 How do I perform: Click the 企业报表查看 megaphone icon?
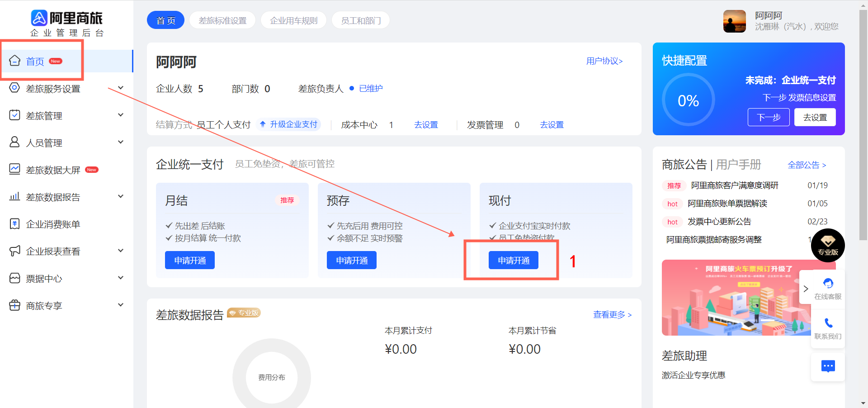(14, 251)
